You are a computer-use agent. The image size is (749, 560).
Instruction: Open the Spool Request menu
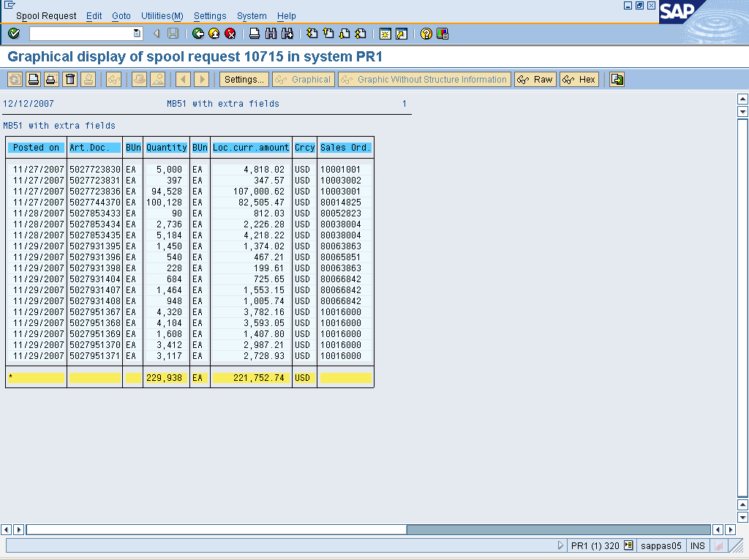pyautogui.click(x=46, y=16)
